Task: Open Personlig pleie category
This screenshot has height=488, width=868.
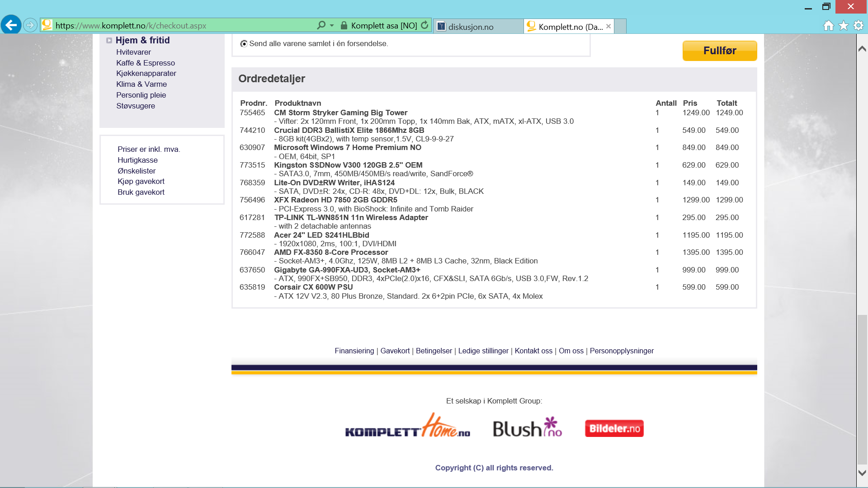Action: (141, 95)
